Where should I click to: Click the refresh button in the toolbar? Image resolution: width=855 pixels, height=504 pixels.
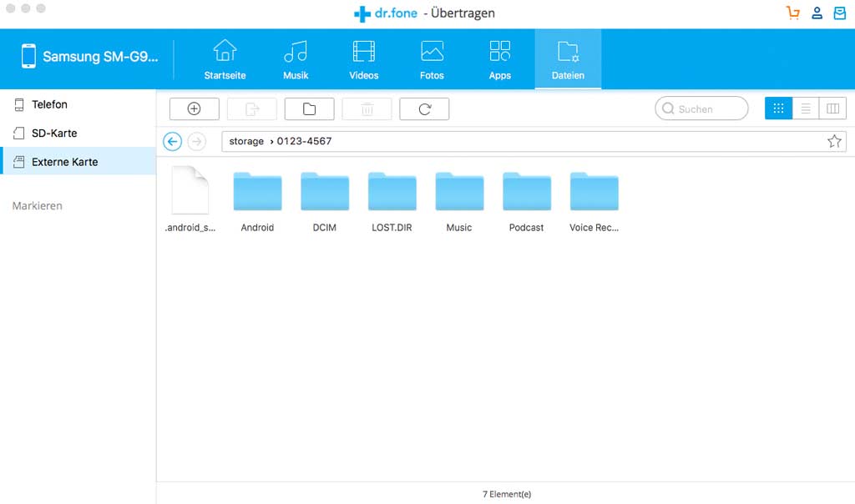pyautogui.click(x=424, y=108)
